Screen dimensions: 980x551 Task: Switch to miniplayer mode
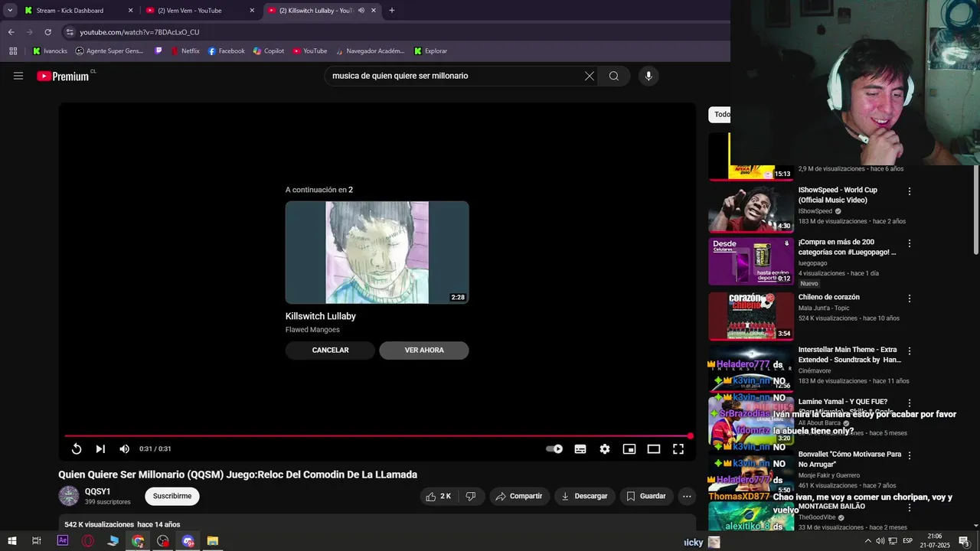(x=629, y=449)
